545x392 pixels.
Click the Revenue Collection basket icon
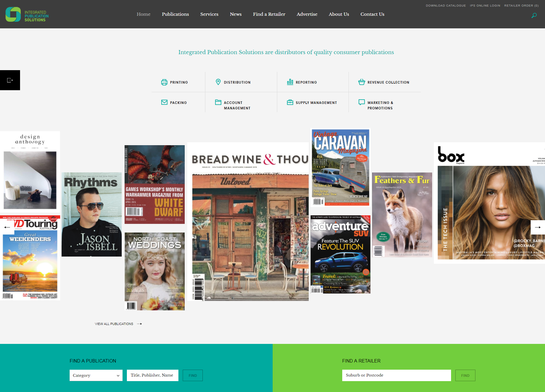click(362, 82)
